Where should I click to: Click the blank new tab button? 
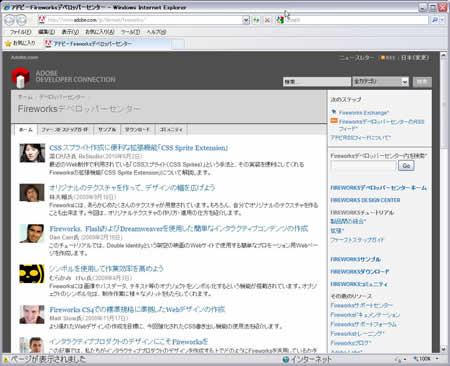[178, 44]
